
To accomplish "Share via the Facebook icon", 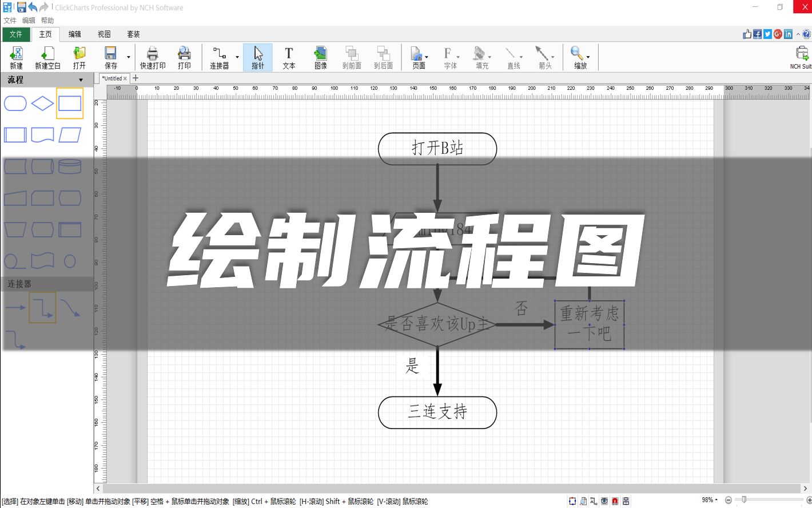I will [x=757, y=34].
